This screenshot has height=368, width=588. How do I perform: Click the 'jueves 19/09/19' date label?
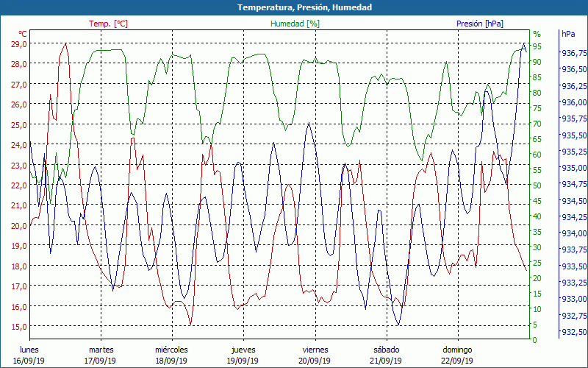pyautogui.click(x=243, y=355)
